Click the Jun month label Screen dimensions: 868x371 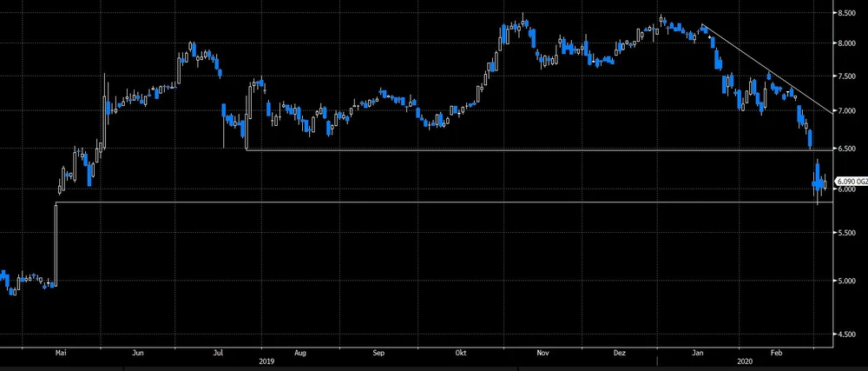tap(139, 354)
